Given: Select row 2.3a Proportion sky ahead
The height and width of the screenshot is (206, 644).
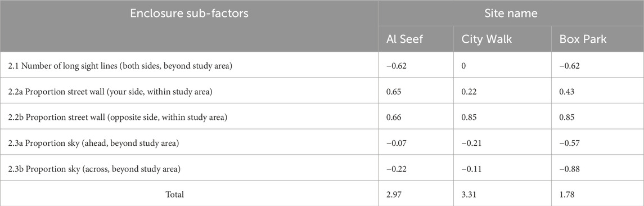Looking at the screenshot, I should pos(322,142).
